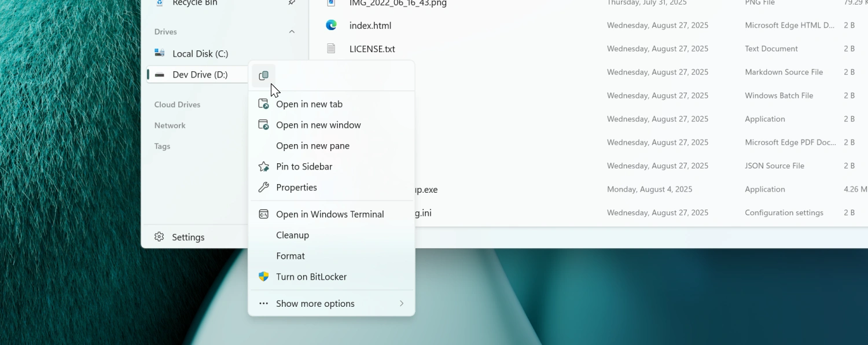Screen dimensions: 868x345
Task: Click the Local Disk (C:) drive icon
Action: (159, 53)
